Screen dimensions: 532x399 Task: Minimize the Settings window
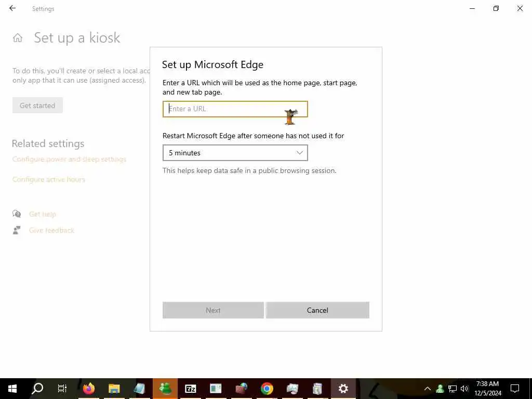coord(472,8)
